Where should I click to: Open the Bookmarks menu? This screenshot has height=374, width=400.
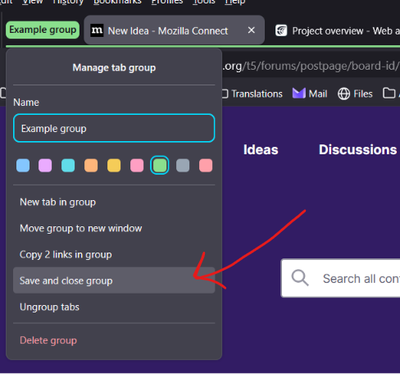click(117, 2)
